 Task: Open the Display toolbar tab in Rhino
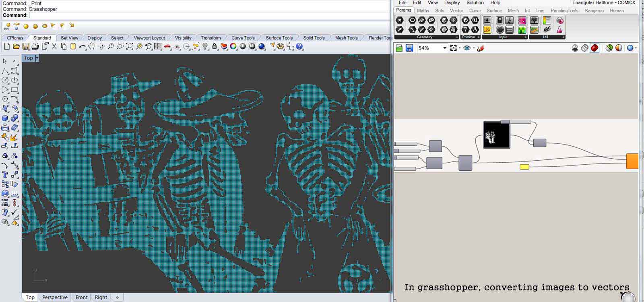tap(95, 38)
